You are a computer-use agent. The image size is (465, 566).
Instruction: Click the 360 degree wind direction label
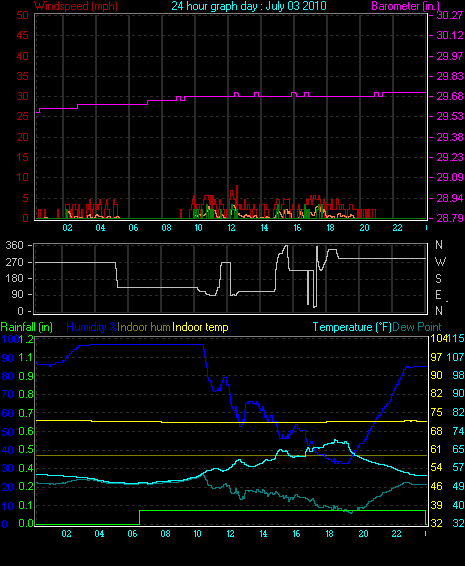click(x=14, y=245)
